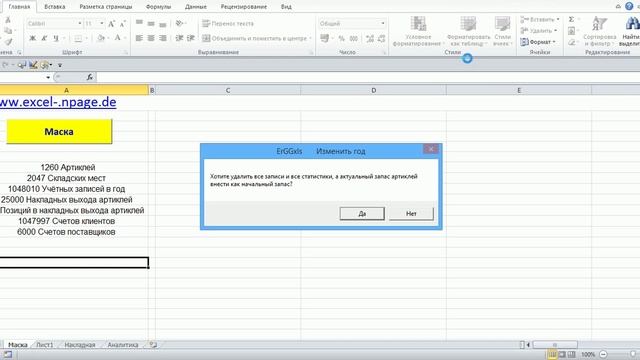Open the Формулы ribbon tab
Image resolution: width=640 pixels, height=360 pixels.
click(x=158, y=7)
